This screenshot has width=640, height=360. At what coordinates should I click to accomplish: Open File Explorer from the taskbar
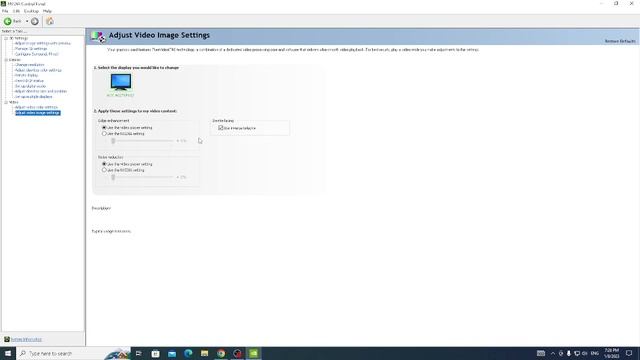[x=204, y=353]
